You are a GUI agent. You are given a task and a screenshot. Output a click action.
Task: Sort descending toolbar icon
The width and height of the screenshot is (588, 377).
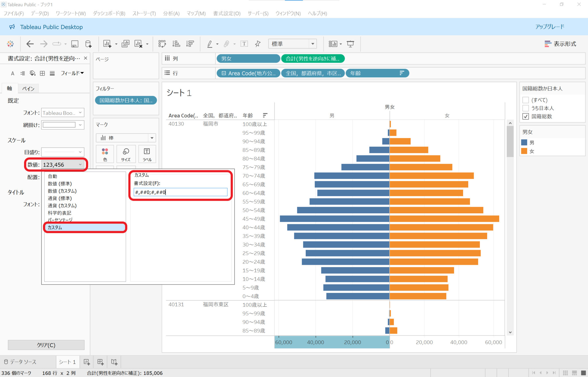click(190, 44)
